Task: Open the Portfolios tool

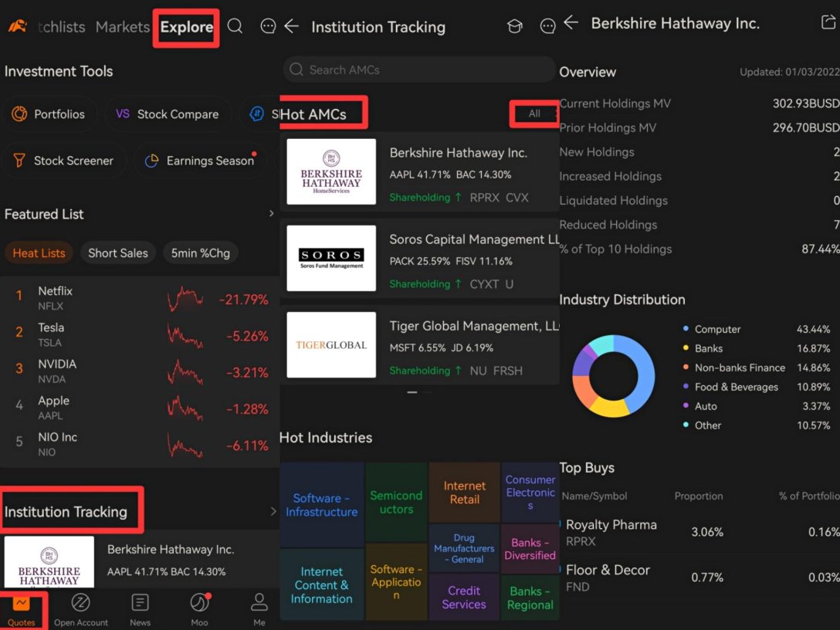Action: [50, 114]
